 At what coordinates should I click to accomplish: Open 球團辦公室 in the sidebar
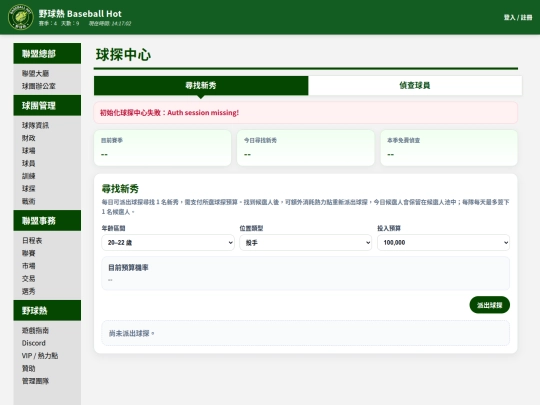pyautogui.click(x=39, y=86)
